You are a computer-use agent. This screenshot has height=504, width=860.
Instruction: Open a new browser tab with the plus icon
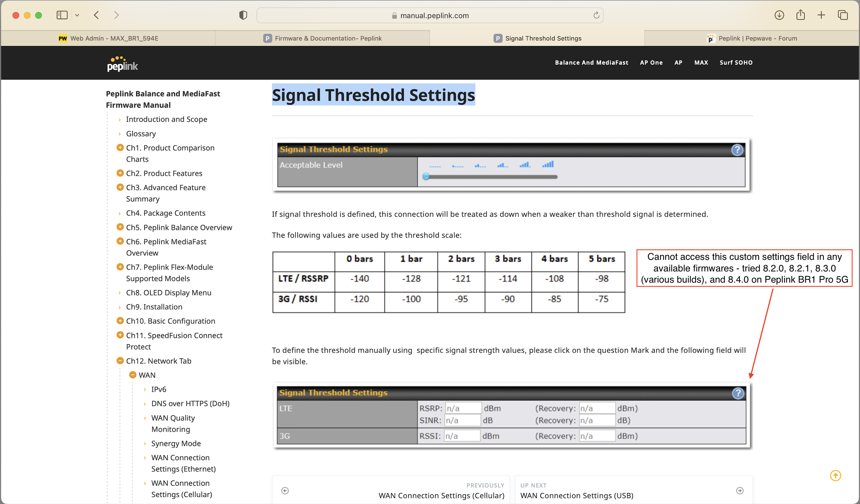coord(821,15)
